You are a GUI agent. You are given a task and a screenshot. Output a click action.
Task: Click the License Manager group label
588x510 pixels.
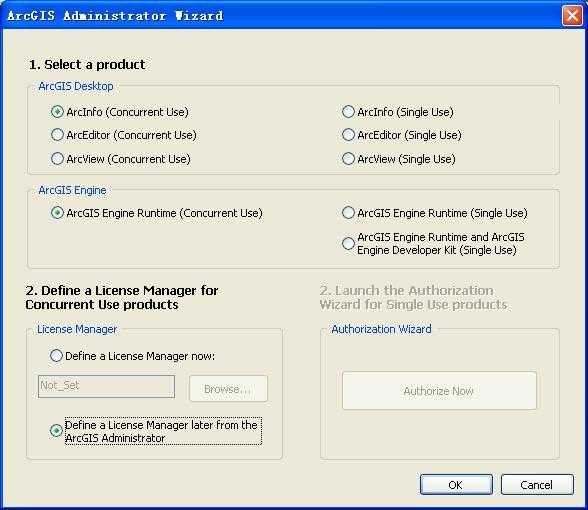[77, 329]
